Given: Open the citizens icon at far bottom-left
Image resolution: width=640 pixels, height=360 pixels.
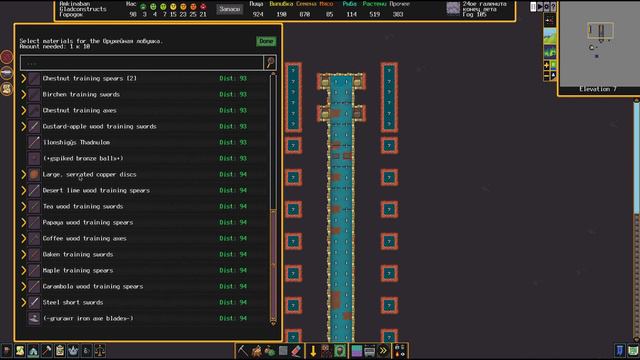Looking at the screenshot, I should coord(7,351).
